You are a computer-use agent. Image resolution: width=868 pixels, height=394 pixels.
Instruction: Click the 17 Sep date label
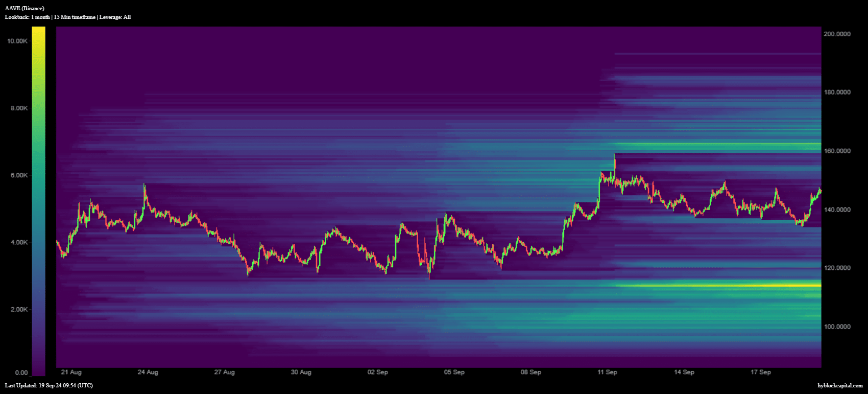click(x=760, y=372)
